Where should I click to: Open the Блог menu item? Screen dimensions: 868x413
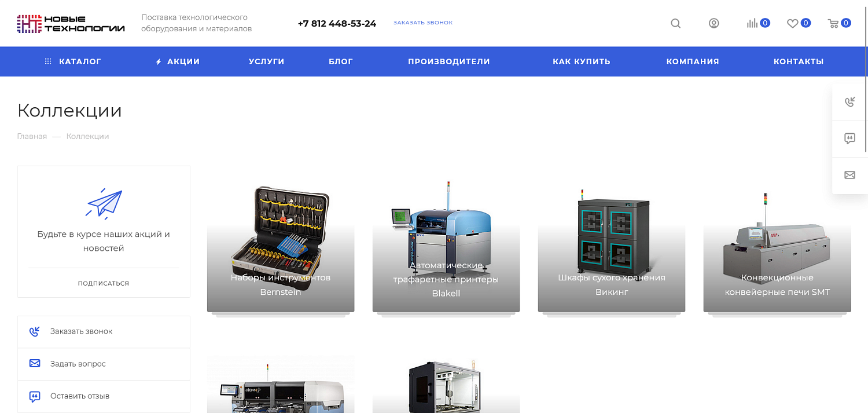click(341, 61)
